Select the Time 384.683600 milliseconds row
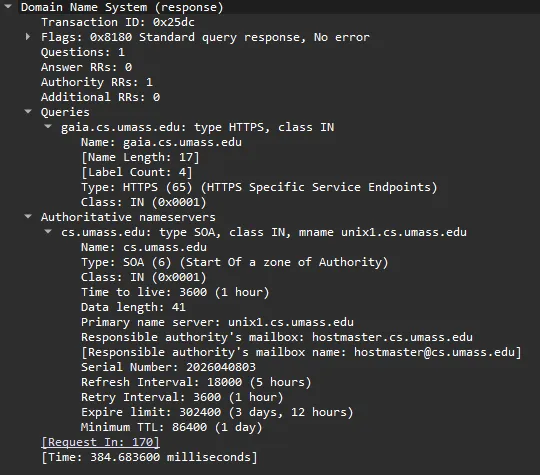540x475 pixels. coord(149,457)
